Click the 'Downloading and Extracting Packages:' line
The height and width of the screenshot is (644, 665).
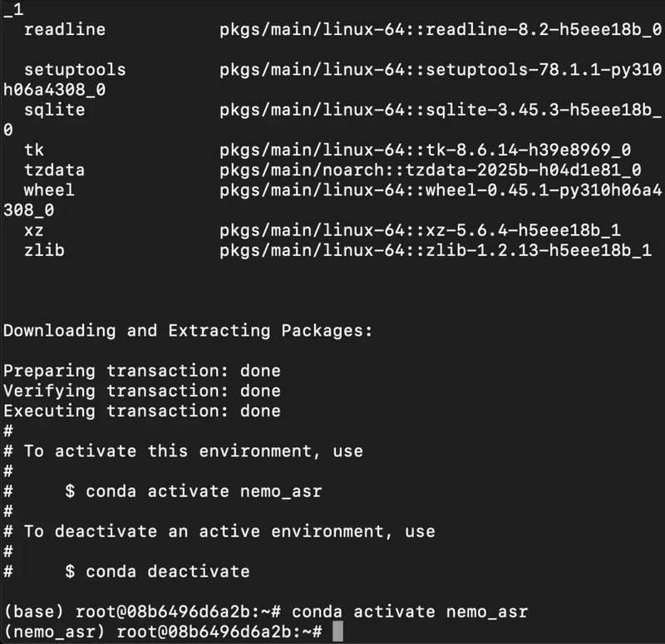[x=188, y=330]
